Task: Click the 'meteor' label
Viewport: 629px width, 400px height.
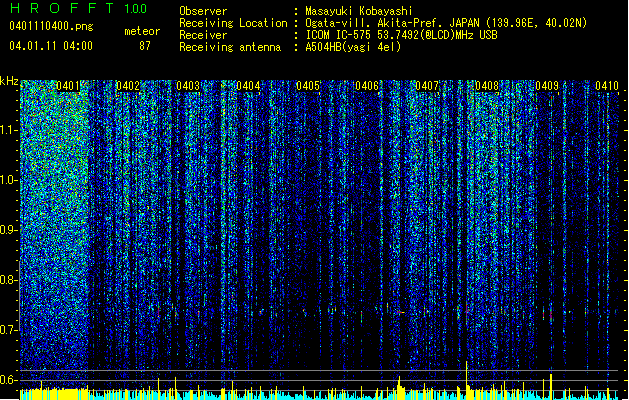Action: tap(142, 31)
